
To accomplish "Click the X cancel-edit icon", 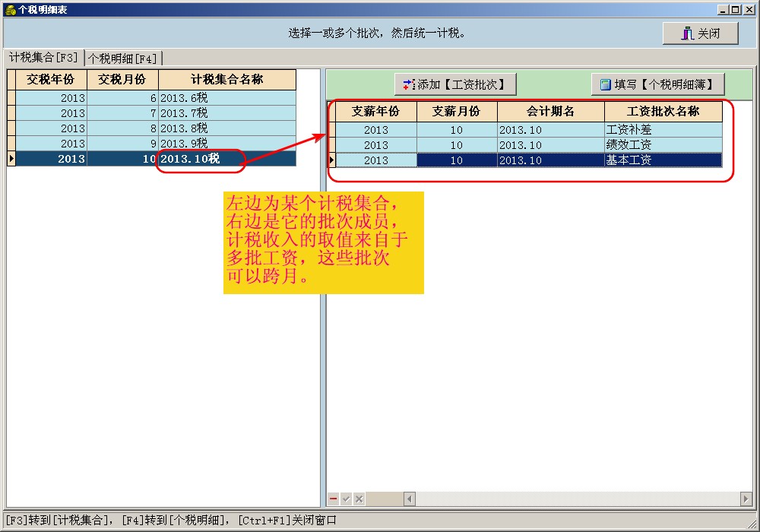I will coord(359,499).
